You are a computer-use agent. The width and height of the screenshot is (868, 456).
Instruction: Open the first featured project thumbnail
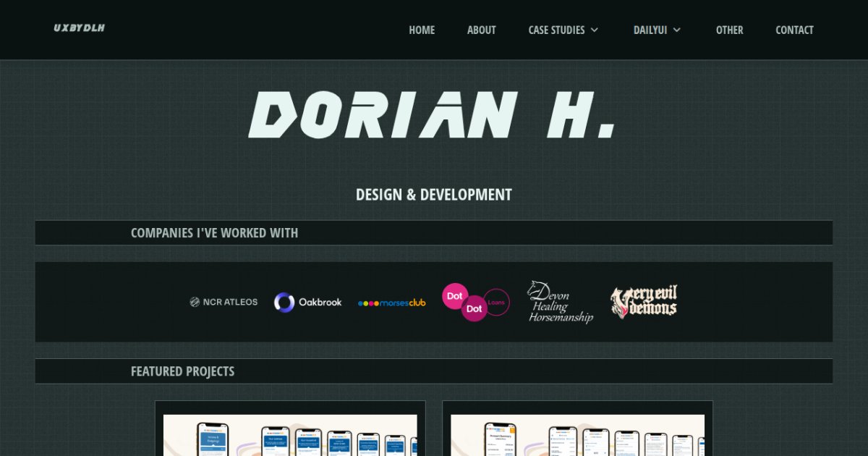(x=290, y=434)
